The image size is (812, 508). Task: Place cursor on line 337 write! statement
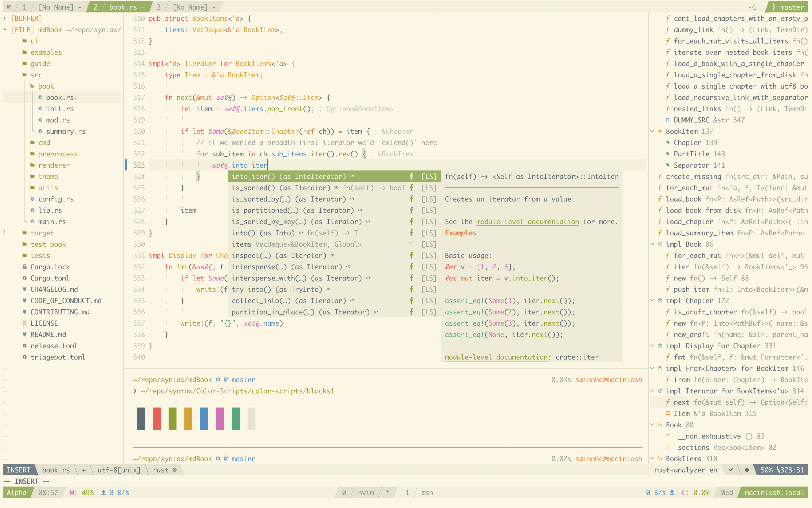(231, 323)
